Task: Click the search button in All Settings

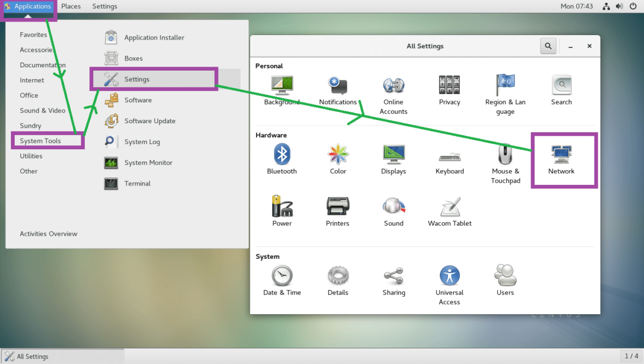Action: coord(547,46)
